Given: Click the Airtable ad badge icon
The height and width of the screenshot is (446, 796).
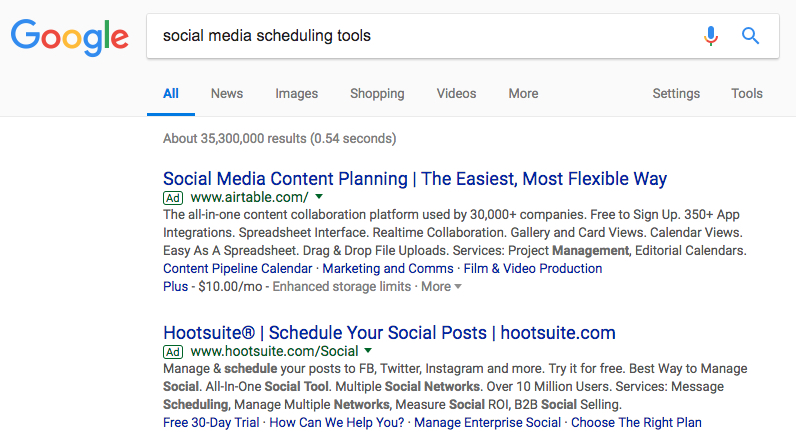Looking at the screenshot, I should point(173,198).
